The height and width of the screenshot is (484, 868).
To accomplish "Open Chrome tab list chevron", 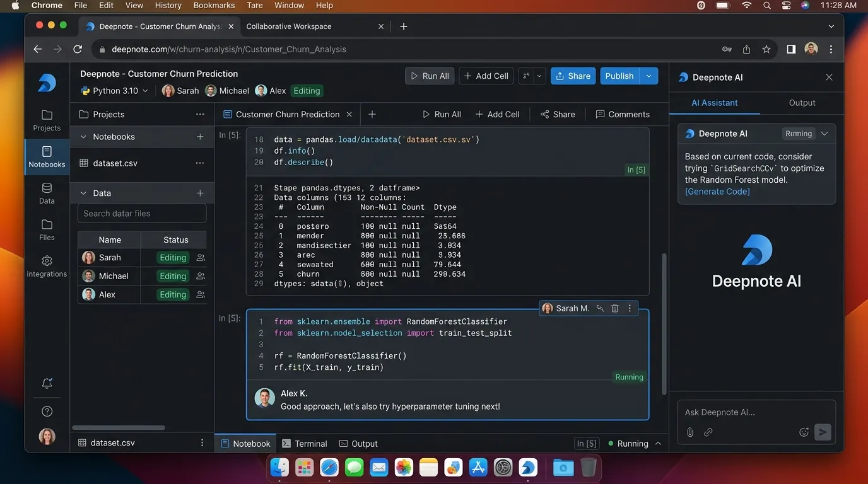I will click(831, 26).
